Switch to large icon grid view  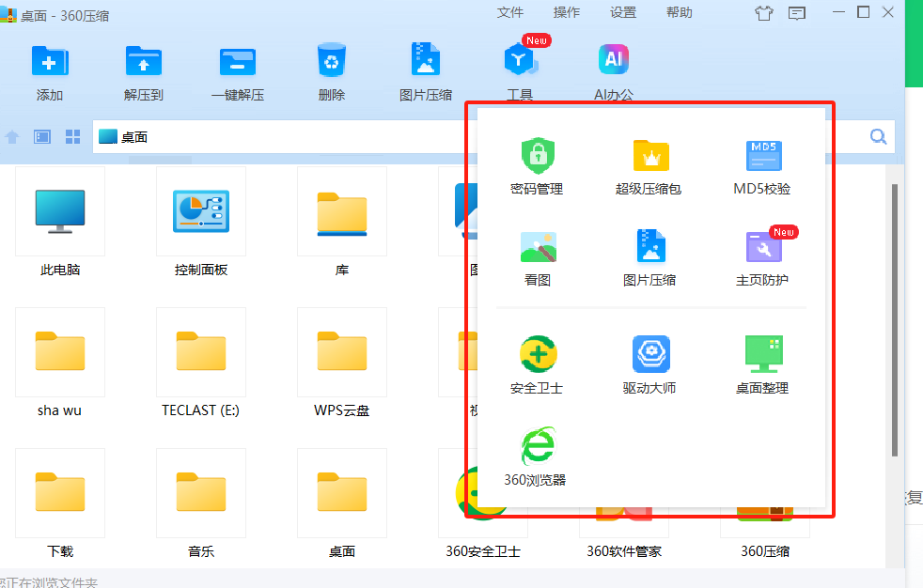pyautogui.click(x=72, y=137)
